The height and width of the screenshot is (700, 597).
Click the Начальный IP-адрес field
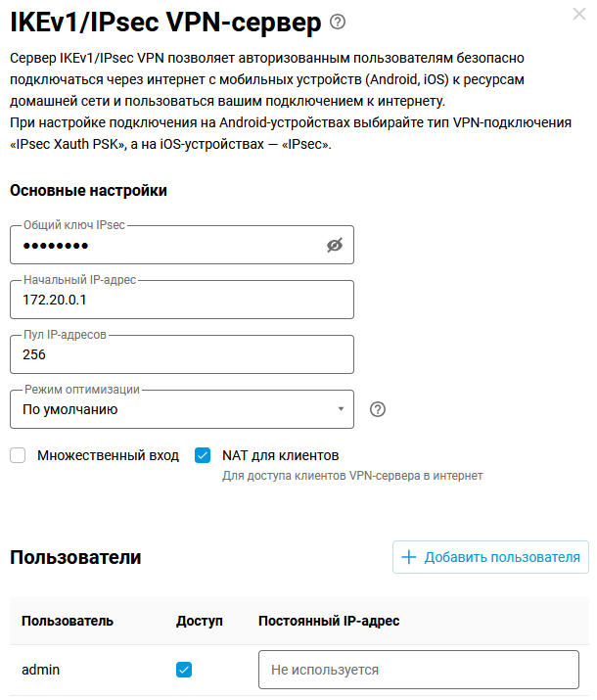pyautogui.click(x=181, y=301)
